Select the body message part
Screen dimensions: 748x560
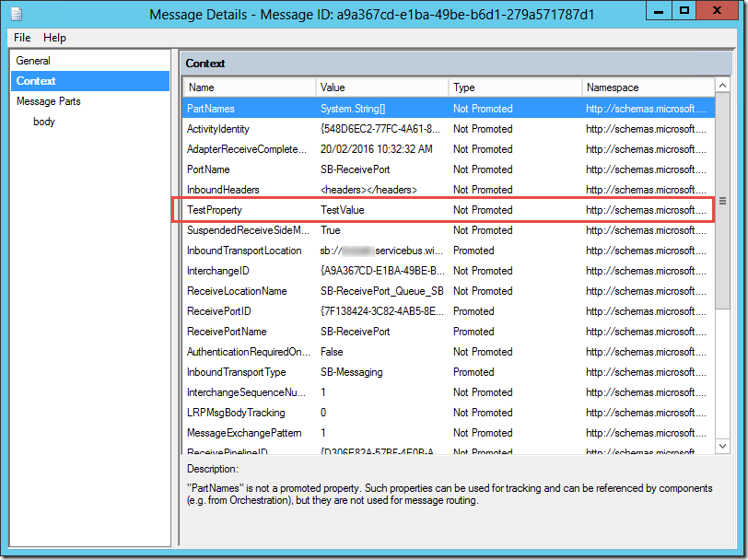(44, 122)
